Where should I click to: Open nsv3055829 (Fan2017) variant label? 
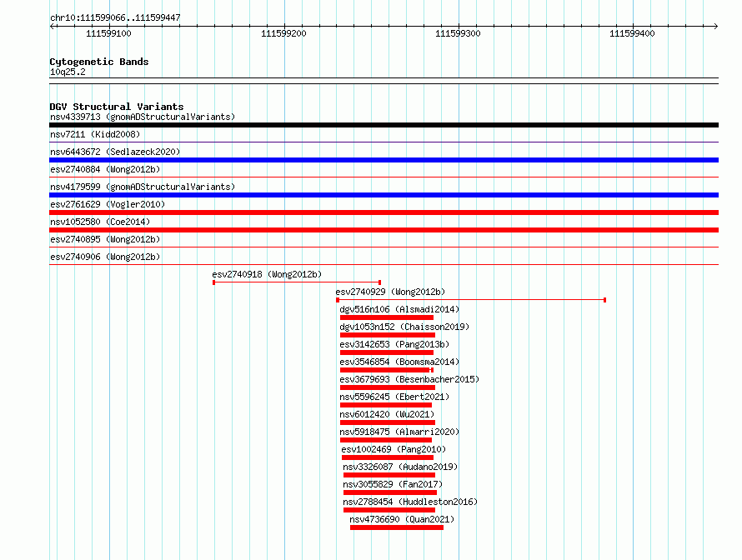(x=393, y=484)
